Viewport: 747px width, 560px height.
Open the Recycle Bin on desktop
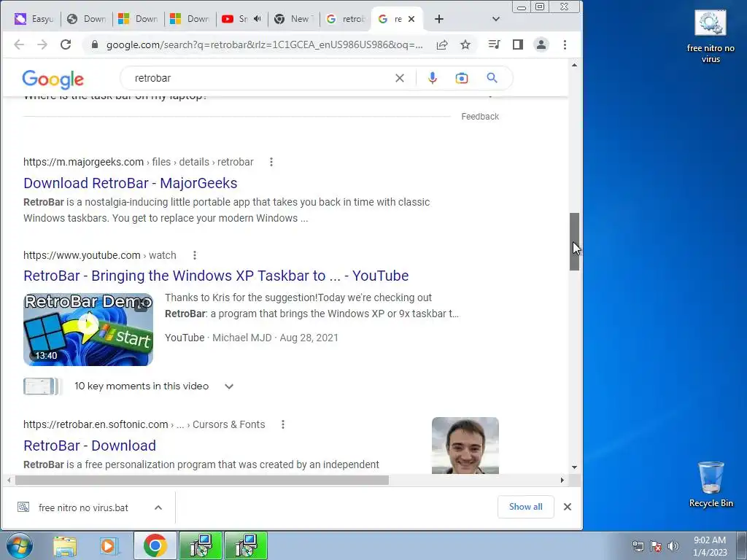711,484
